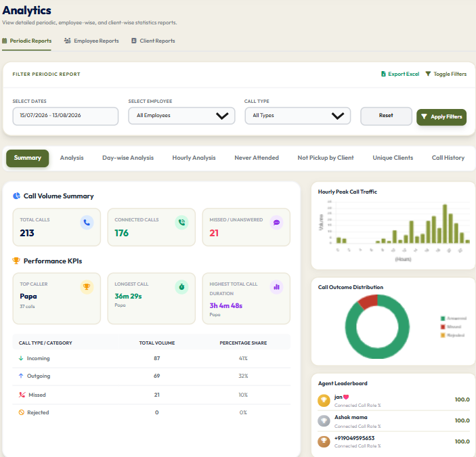Click the CALL TYPE / CATEGORY column header
The height and width of the screenshot is (457, 476).
45,343
